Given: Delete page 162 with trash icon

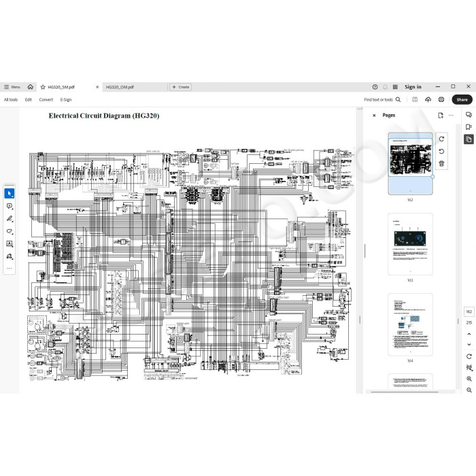Looking at the screenshot, I should pos(441,164).
